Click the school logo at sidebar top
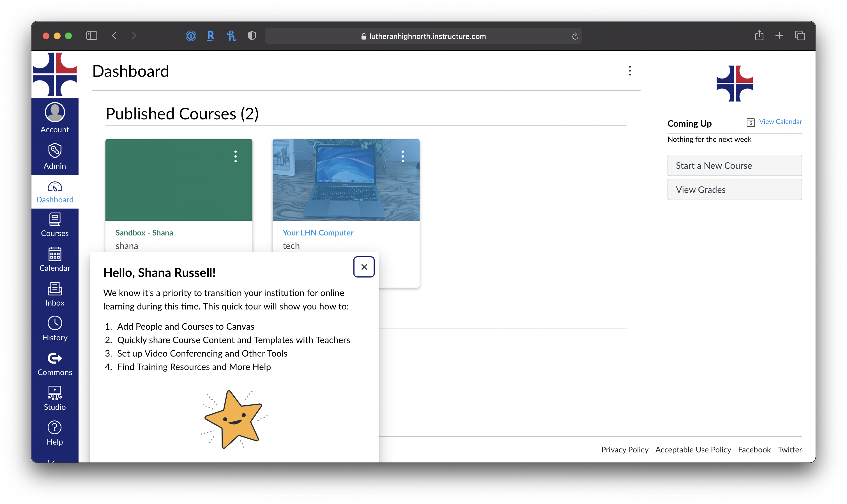847x504 pixels. (55, 74)
